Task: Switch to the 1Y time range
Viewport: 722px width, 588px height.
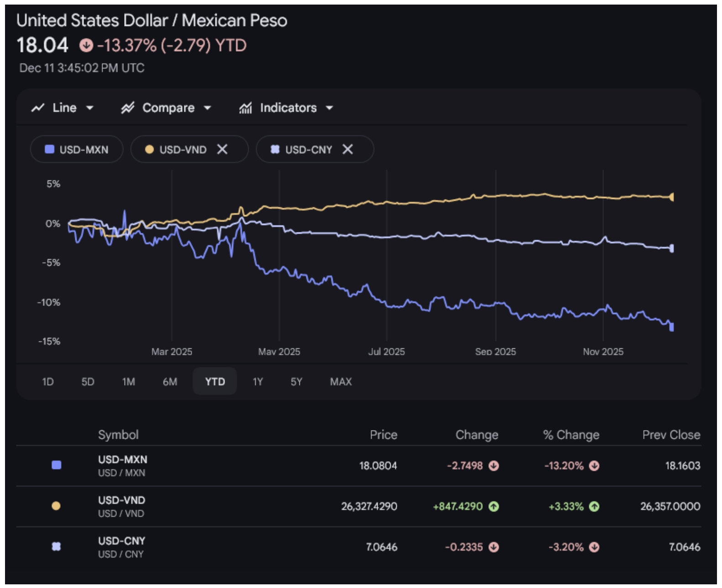Action: coord(258,382)
